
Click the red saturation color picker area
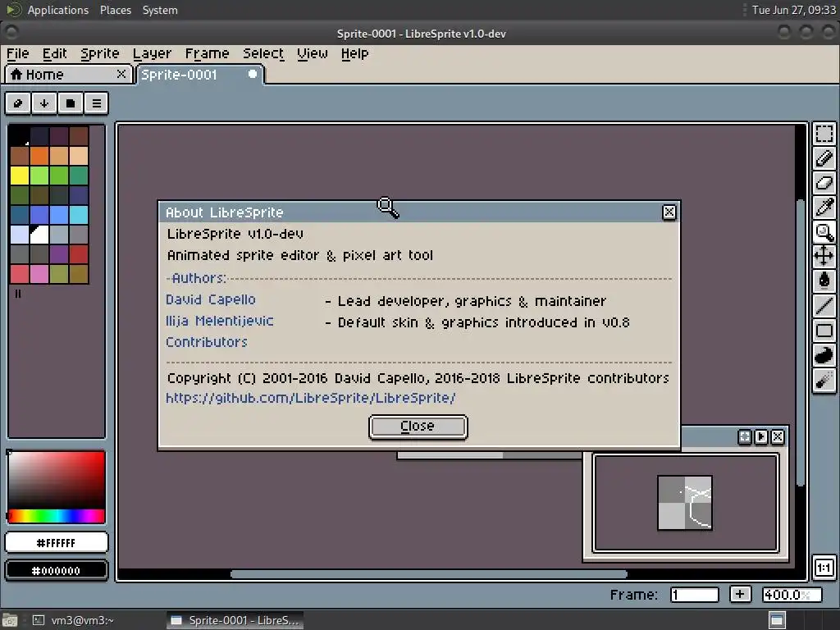pyautogui.click(x=57, y=480)
